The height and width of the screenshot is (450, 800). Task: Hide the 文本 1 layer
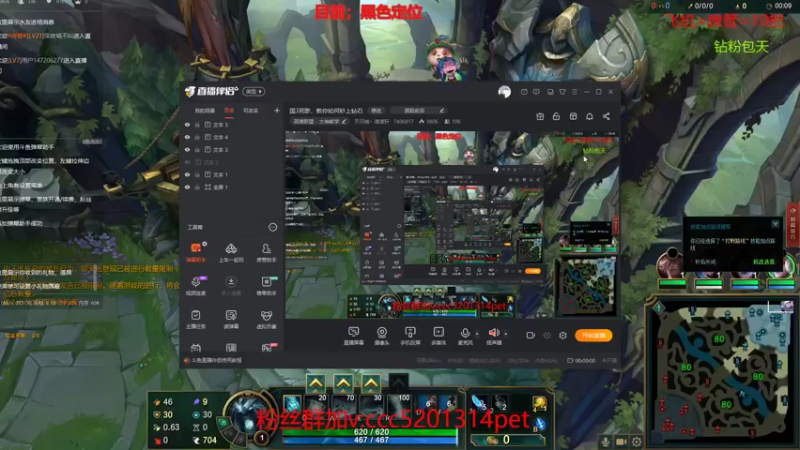[x=187, y=174]
